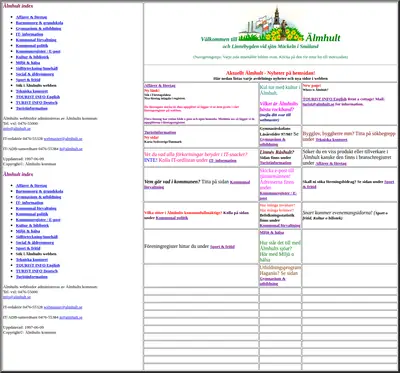Click the Älmhult town logo illustration

(x=272, y=24)
